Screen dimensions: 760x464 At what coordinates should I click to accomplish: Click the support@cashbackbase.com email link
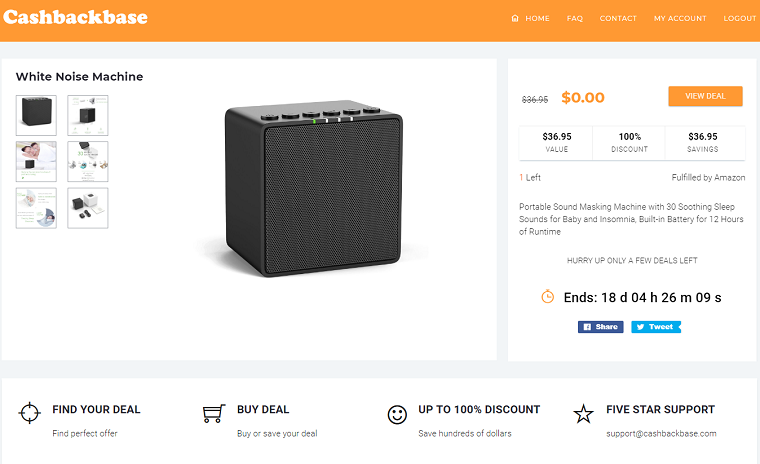[661, 433]
